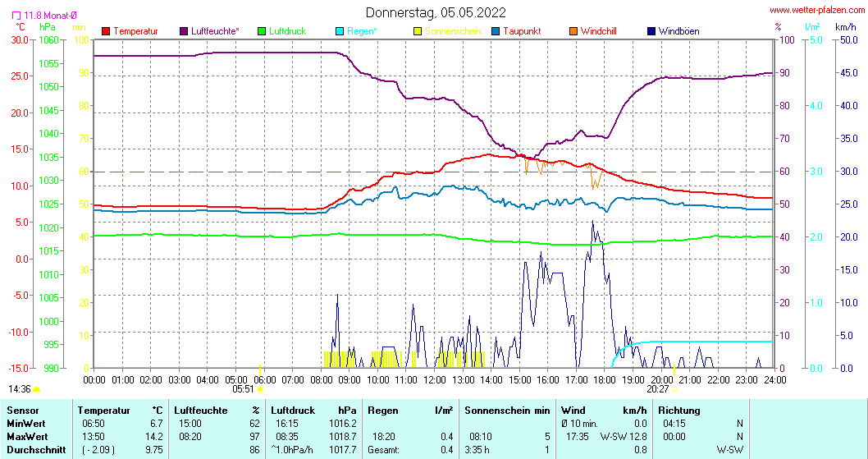This screenshot has width=868, height=459.
Task: Click the Regen* legend label
Action: coord(362,31)
